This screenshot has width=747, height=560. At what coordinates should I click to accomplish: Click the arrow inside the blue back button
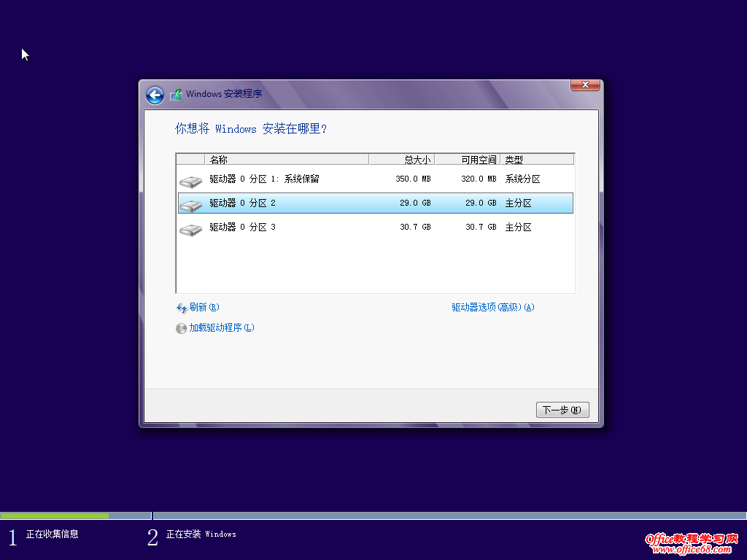[x=155, y=96]
